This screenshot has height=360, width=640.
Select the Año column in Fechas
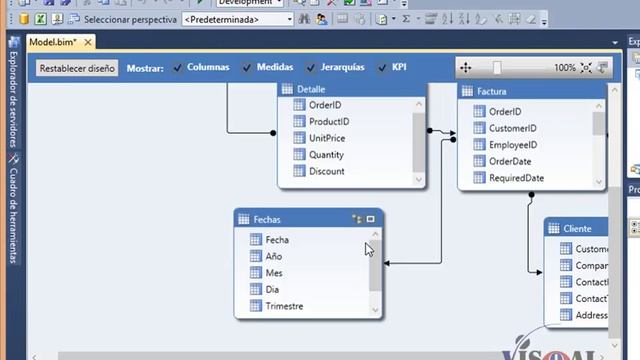point(273,256)
